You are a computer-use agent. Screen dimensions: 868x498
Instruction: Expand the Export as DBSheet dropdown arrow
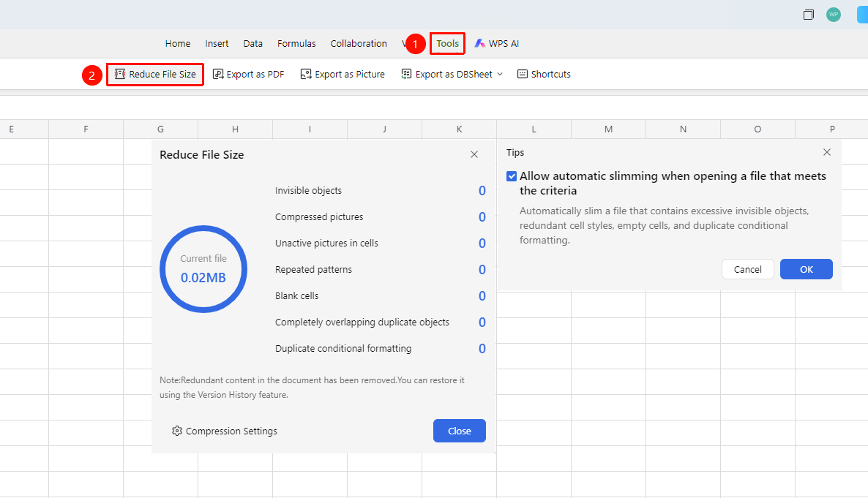500,74
